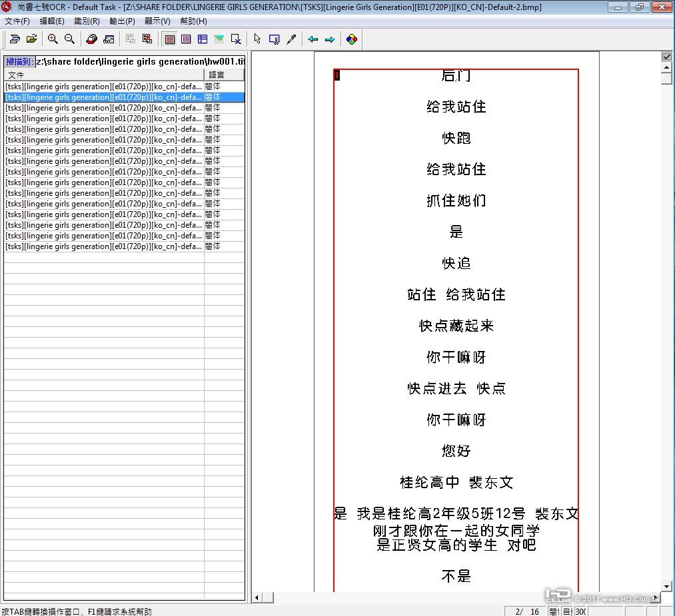Click the vertical scrollbar thumb
This screenshot has width=675, height=616.
point(667,79)
